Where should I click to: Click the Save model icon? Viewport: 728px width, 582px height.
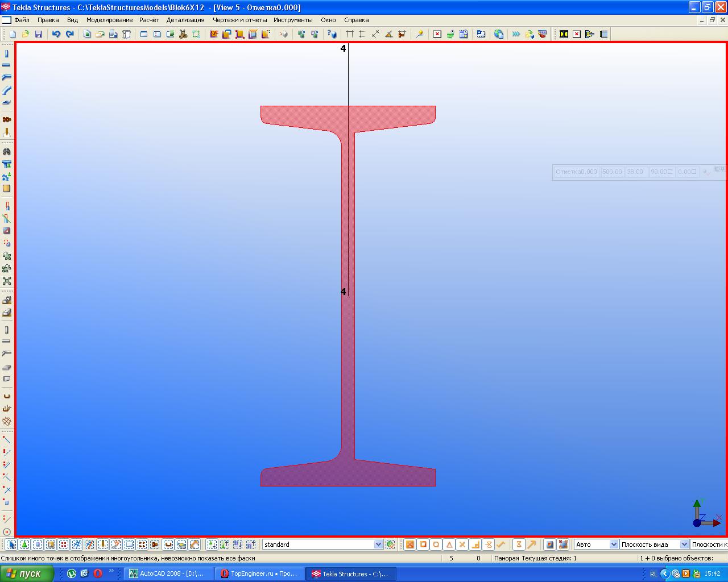(x=39, y=34)
